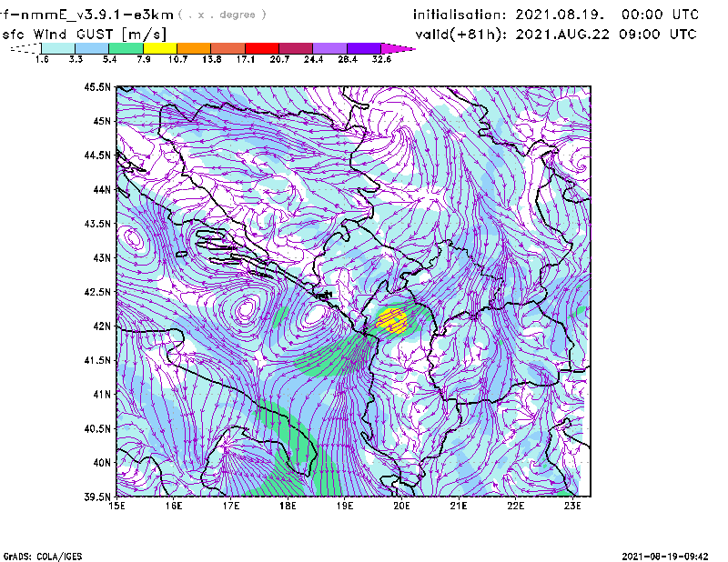Select the yellow legend swatch (7.9–10.7)
728x562 pixels.
click(160, 48)
